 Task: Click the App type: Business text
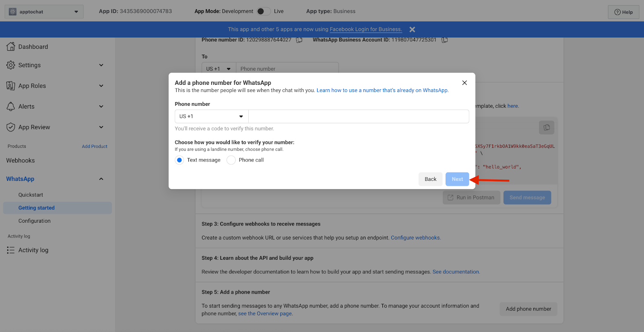pos(331,11)
